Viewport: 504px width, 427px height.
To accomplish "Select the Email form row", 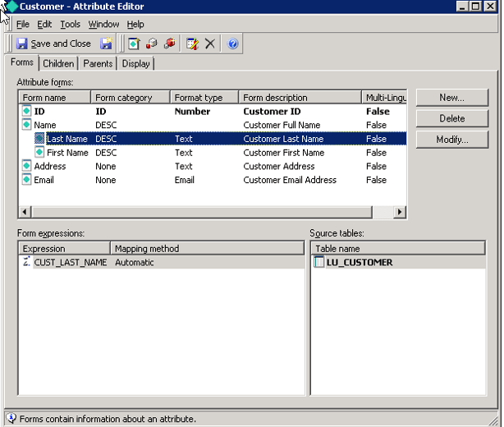I will (44, 180).
